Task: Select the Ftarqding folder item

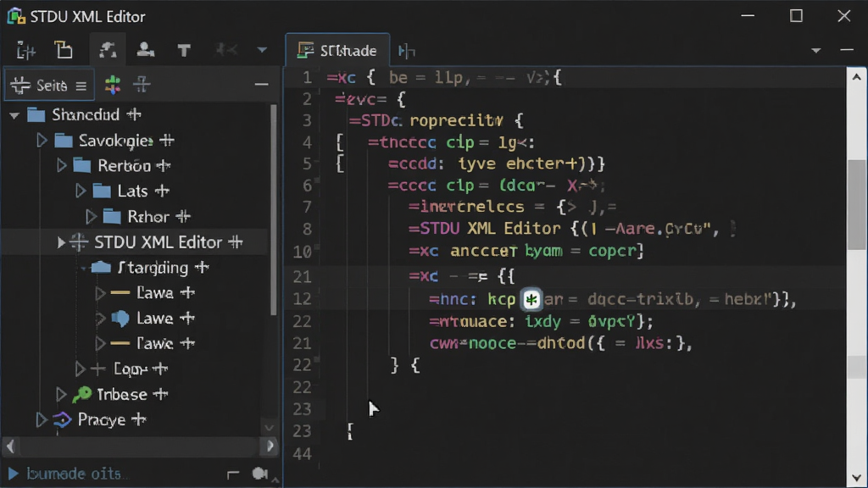Action: pos(153,268)
